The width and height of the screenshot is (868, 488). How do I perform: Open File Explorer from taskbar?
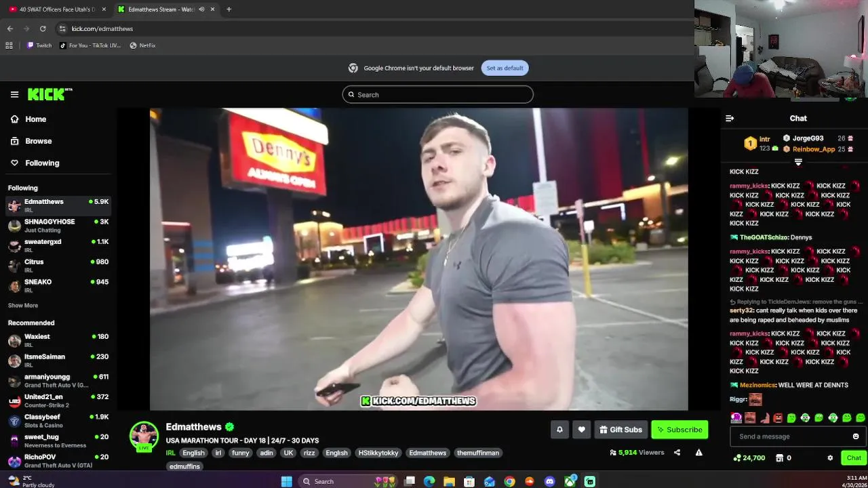[x=449, y=481]
